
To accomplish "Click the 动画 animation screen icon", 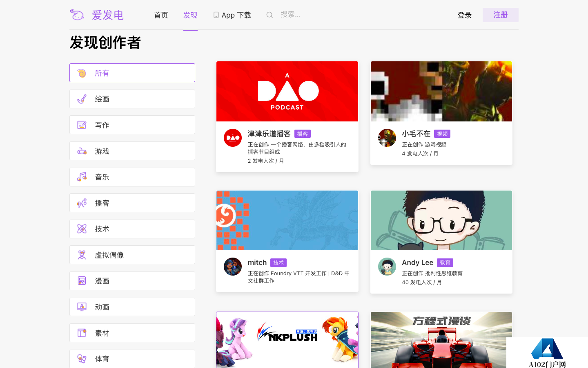I will pyautogui.click(x=82, y=307).
